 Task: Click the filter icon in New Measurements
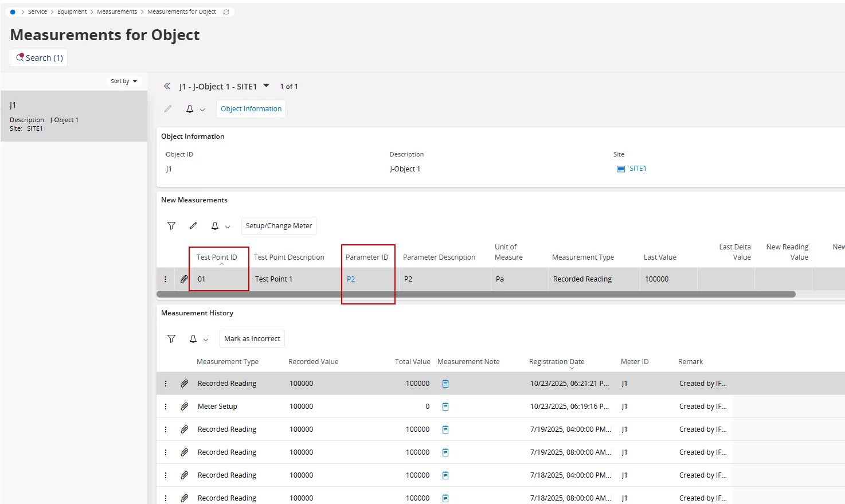[171, 226]
